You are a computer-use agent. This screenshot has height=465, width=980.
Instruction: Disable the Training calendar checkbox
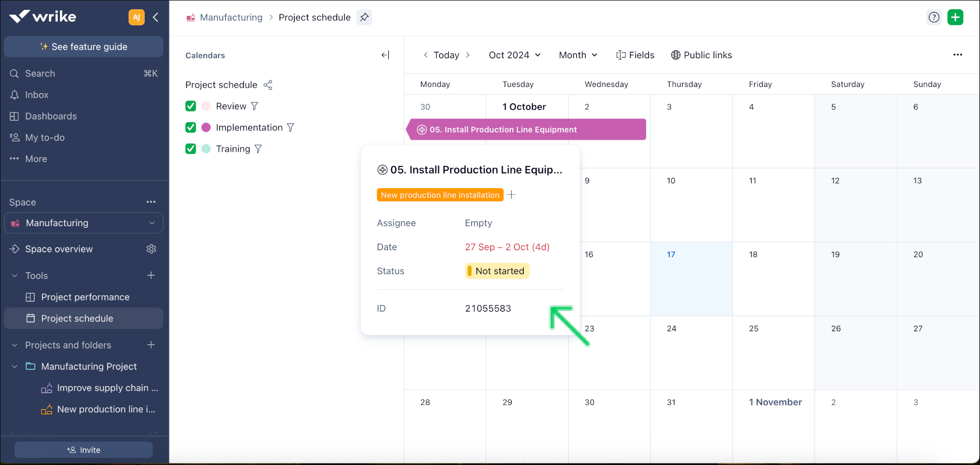click(191, 149)
